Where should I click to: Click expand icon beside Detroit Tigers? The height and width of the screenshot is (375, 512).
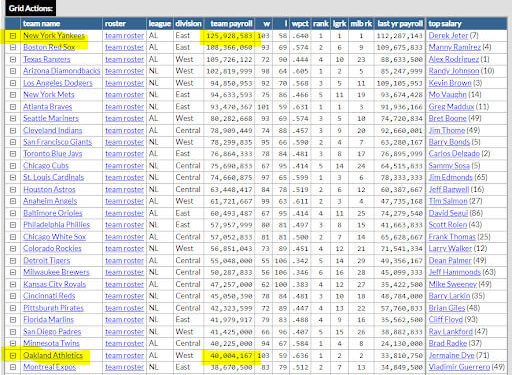(x=13, y=261)
